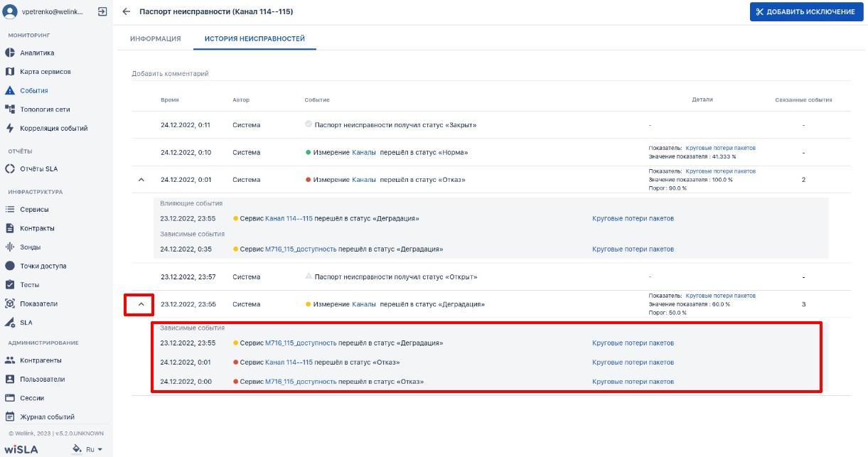Open Аналитика from the sidebar icon

click(10, 53)
